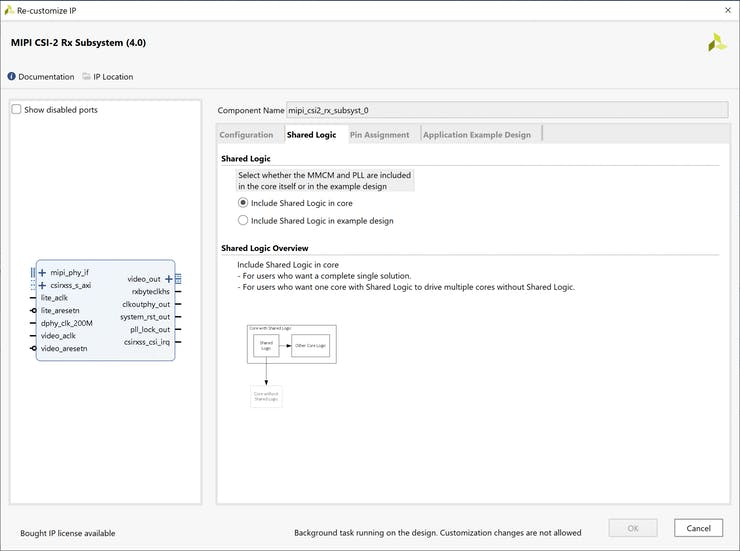
Task: Select Include Shared Logic in core
Action: (243, 203)
